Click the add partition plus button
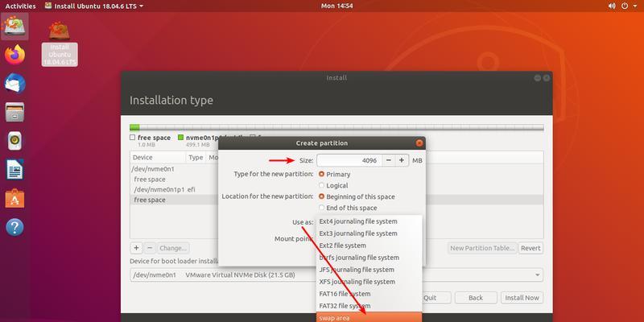The height and width of the screenshot is (322, 644). pyautogui.click(x=136, y=248)
